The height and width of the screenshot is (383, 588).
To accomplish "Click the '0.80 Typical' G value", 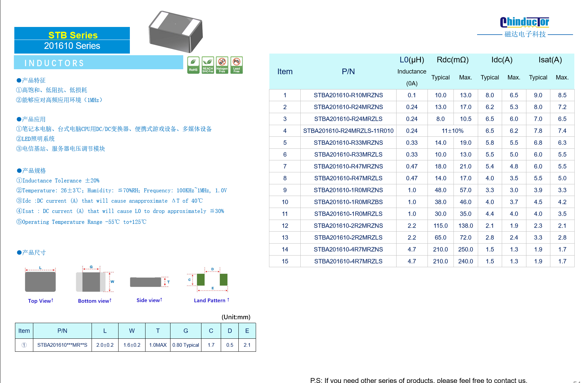I will click(186, 345).
